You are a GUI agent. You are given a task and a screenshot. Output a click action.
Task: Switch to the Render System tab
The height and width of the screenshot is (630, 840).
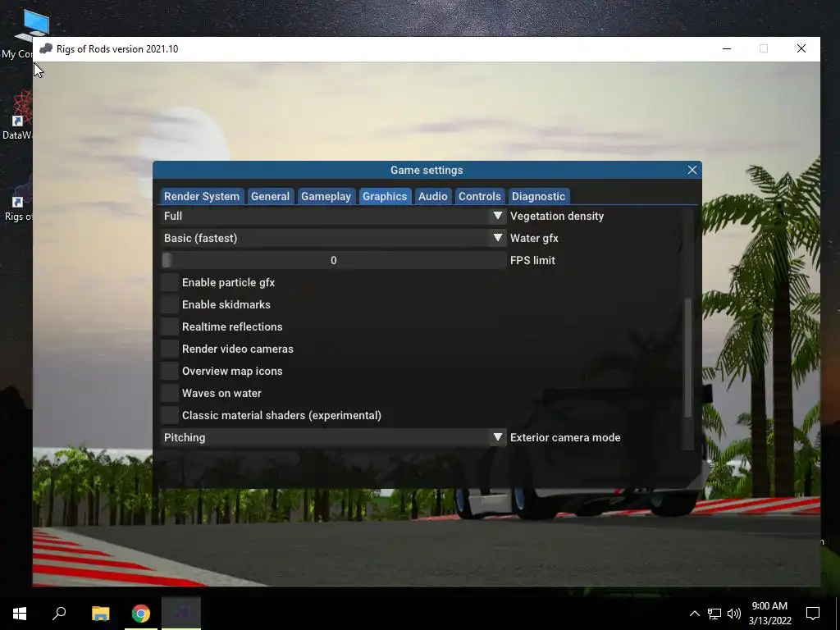(202, 196)
